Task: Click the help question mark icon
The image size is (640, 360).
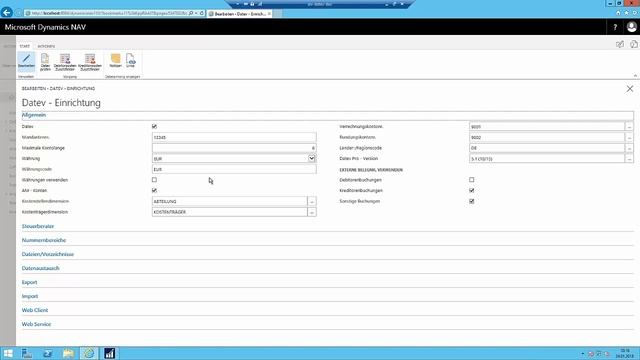Action: coord(615,27)
